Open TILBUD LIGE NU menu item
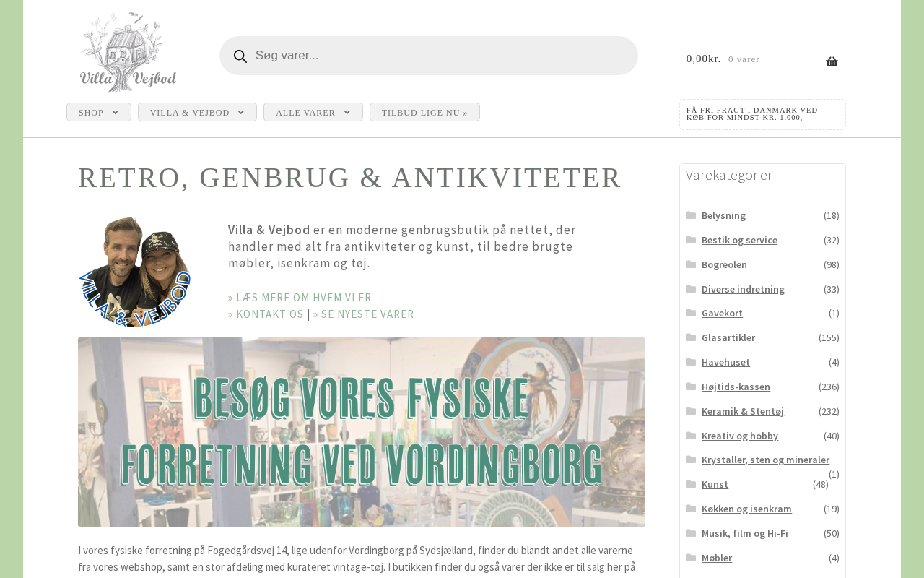This screenshot has height=578, width=924. click(424, 112)
